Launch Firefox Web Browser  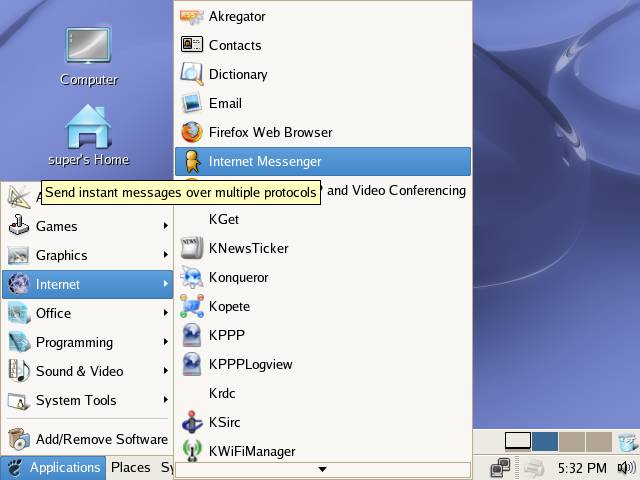[270, 132]
